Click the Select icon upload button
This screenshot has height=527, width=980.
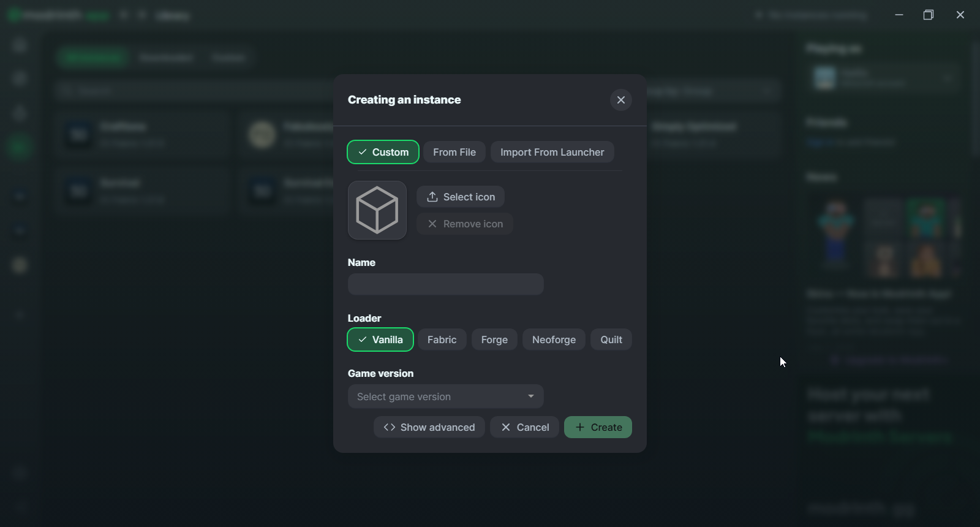pyautogui.click(x=461, y=197)
